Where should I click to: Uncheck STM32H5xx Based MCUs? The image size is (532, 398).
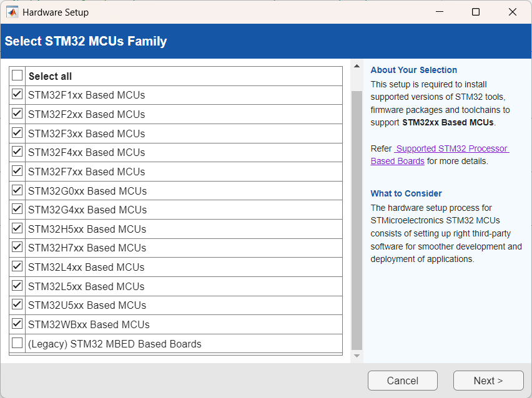point(17,228)
